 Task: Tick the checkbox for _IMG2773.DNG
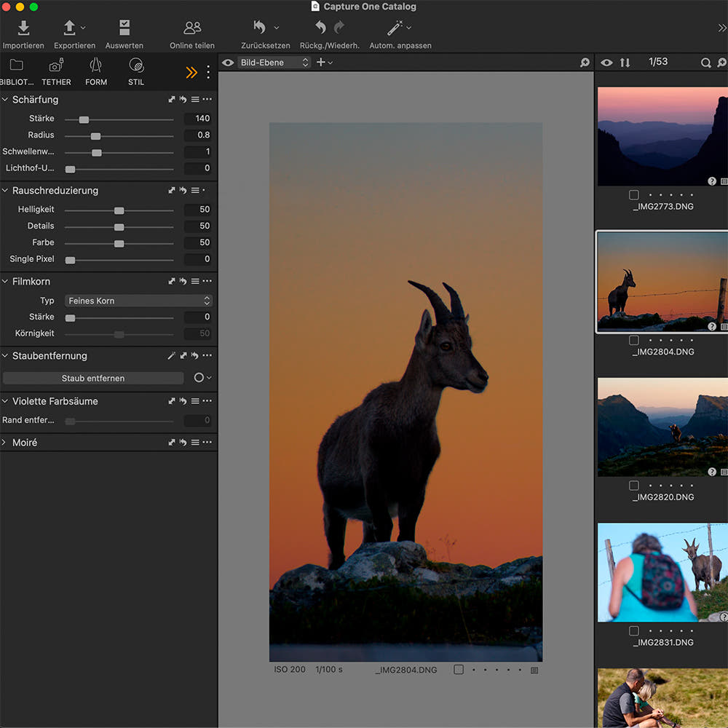634,195
